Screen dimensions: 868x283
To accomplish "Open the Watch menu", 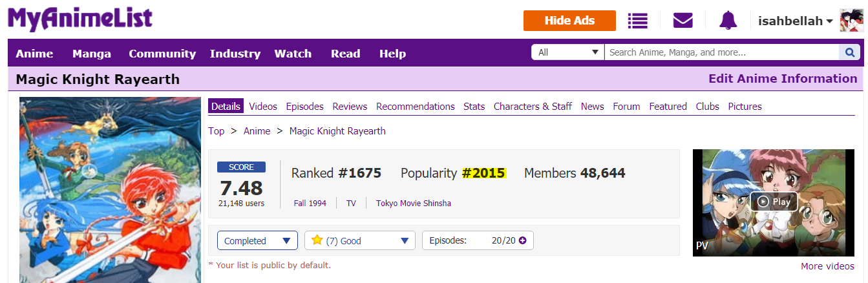I will click(x=293, y=54).
